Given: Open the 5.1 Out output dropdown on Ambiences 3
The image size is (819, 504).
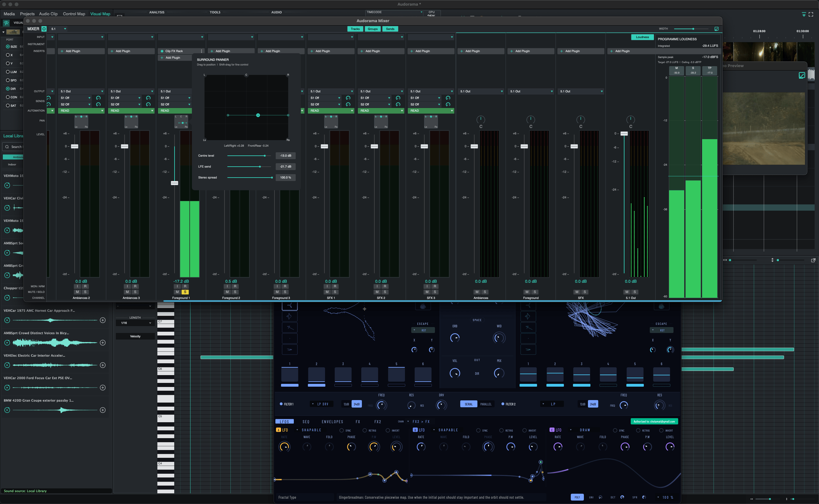Looking at the screenshot, I should tap(131, 91).
